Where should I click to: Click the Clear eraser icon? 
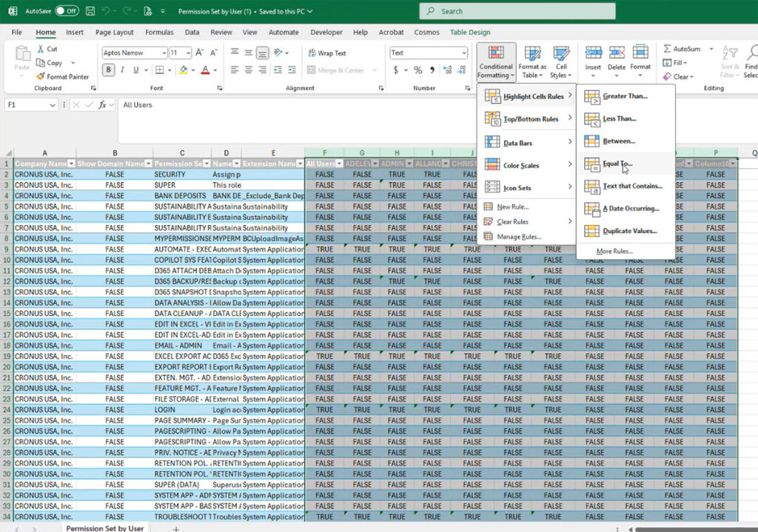[x=667, y=76]
